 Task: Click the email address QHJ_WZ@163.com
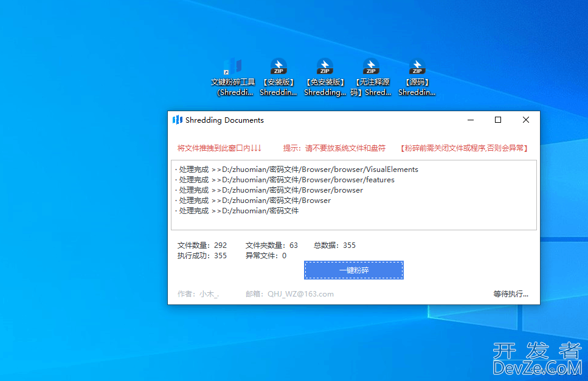click(300, 294)
